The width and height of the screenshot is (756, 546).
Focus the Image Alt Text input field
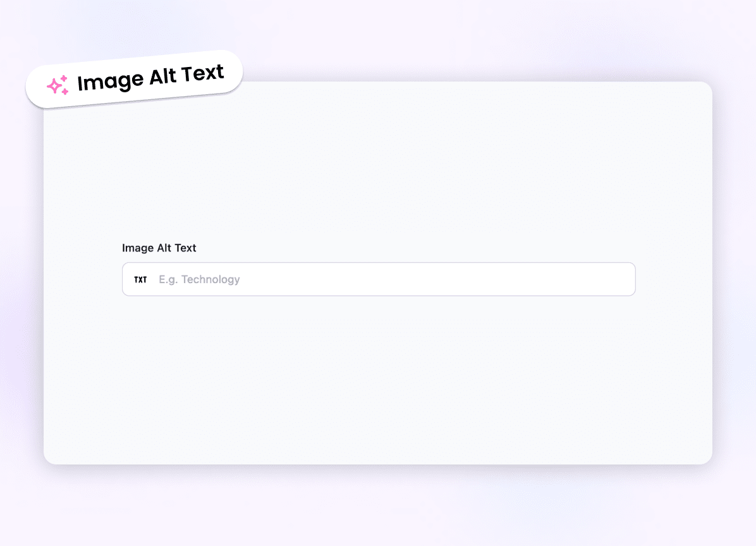(x=379, y=279)
